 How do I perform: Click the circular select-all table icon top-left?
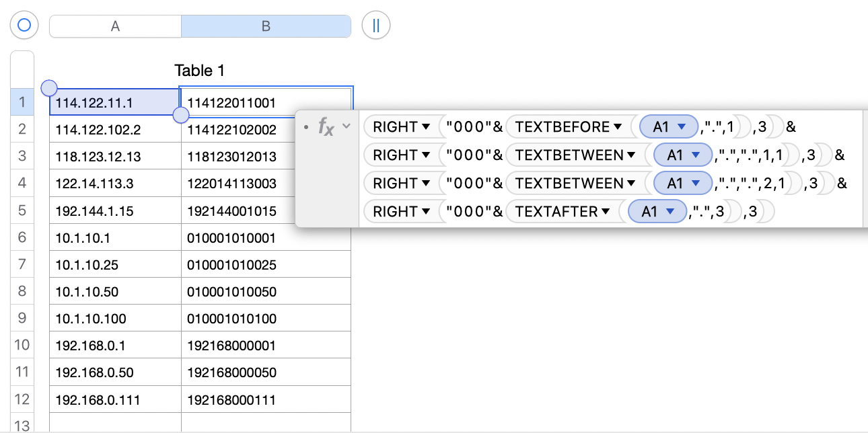pos(24,25)
